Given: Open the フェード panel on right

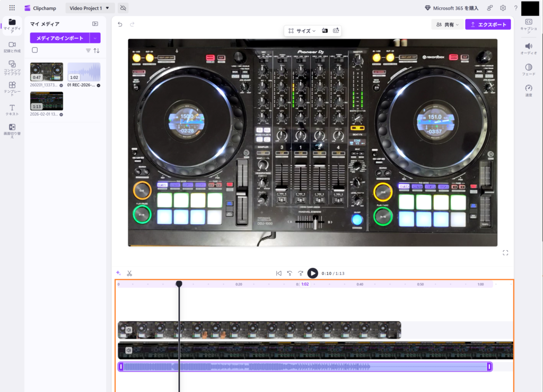Looking at the screenshot, I should pos(528,69).
